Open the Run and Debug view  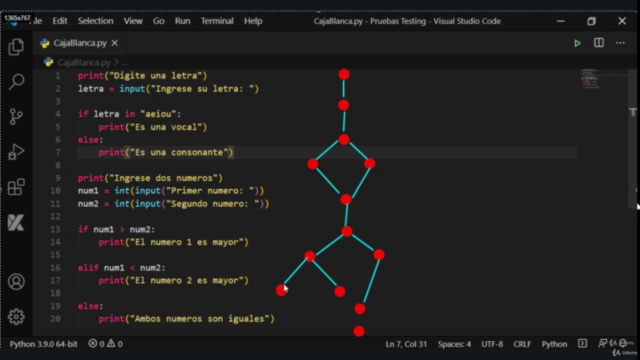click(x=16, y=152)
